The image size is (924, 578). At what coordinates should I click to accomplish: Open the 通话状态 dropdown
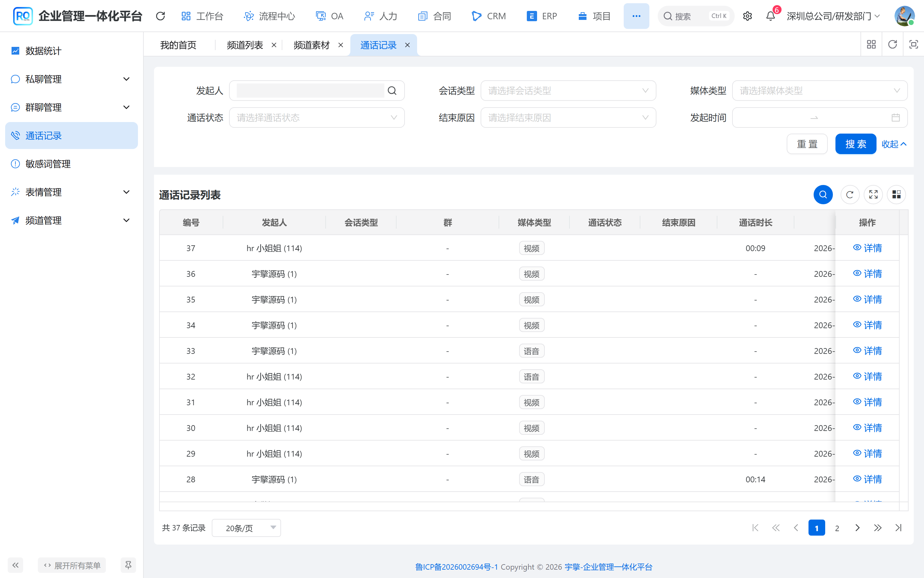pos(317,118)
